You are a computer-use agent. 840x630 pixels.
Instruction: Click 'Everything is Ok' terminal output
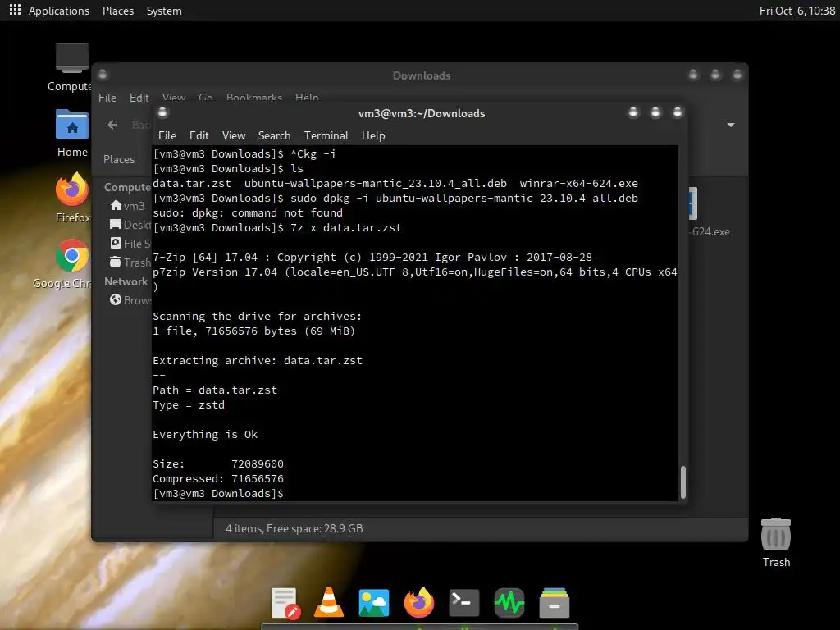point(205,435)
